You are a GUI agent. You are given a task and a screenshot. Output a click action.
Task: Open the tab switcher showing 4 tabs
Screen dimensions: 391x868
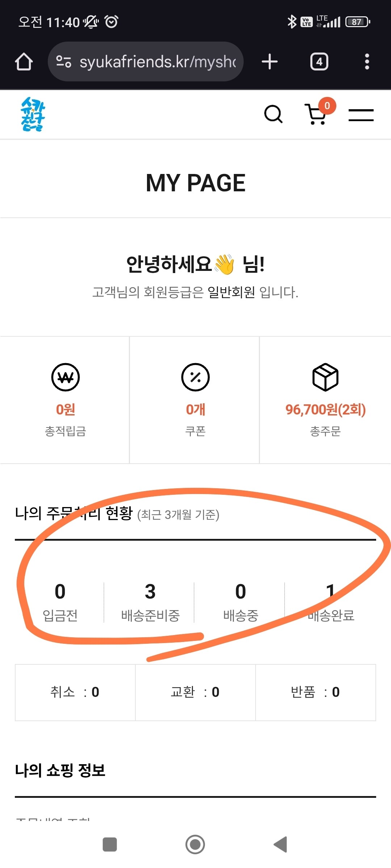coord(319,61)
